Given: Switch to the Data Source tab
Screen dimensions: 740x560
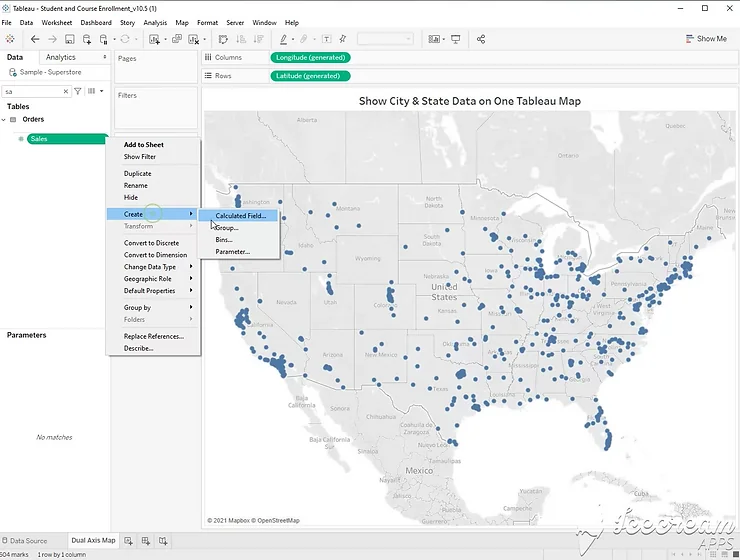Looking at the screenshot, I should [x=25, y=541].
